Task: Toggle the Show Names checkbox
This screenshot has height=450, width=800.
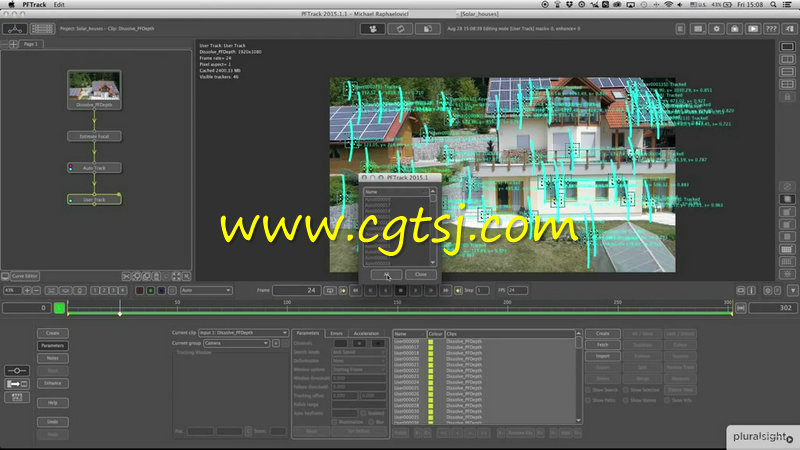Action: [626, 401]
